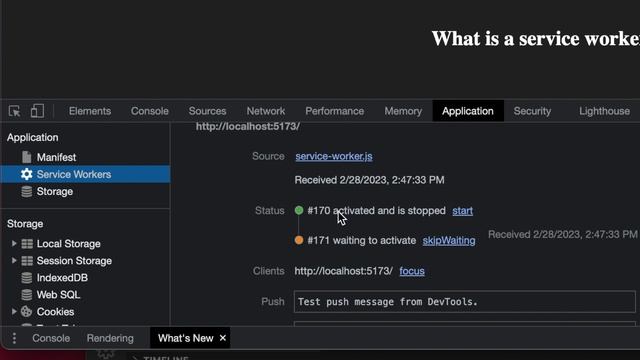
Task: Click the 'Application' section header in sidebar
Action: (x=33, y=138)
